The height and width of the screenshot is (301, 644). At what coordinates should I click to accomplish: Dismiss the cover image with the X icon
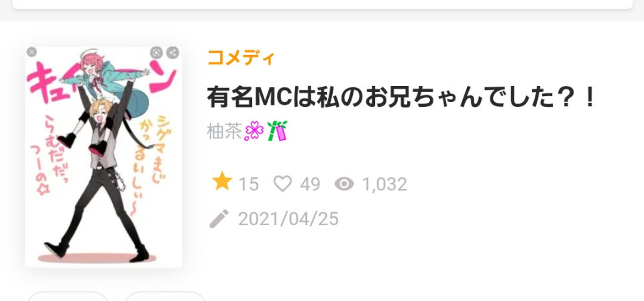(32, 52)
